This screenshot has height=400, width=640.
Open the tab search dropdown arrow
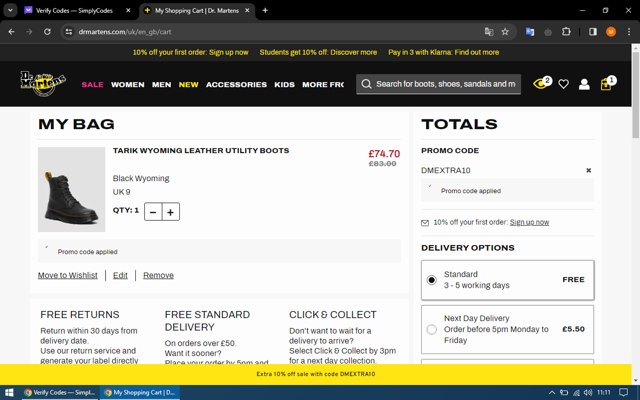click(10, 10)
